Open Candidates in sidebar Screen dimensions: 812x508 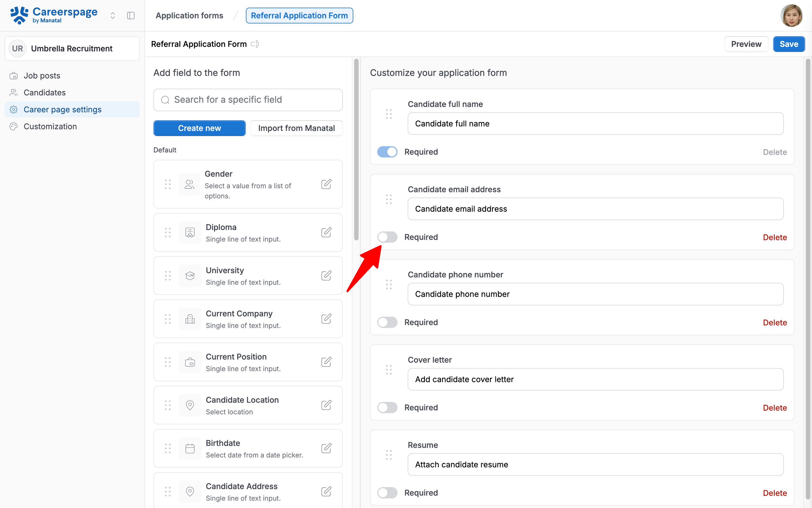pyautogui.click(x=72, y=92)
